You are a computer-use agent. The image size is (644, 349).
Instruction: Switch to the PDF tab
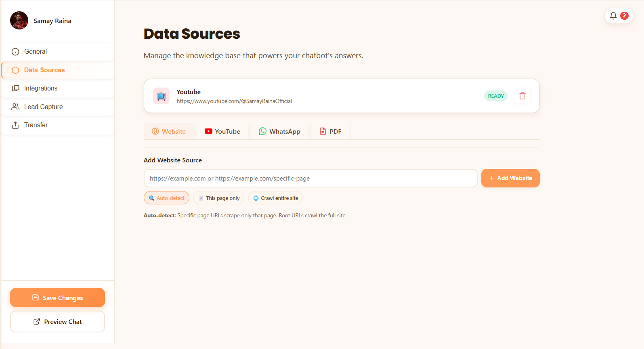click(x=330, y=131)
